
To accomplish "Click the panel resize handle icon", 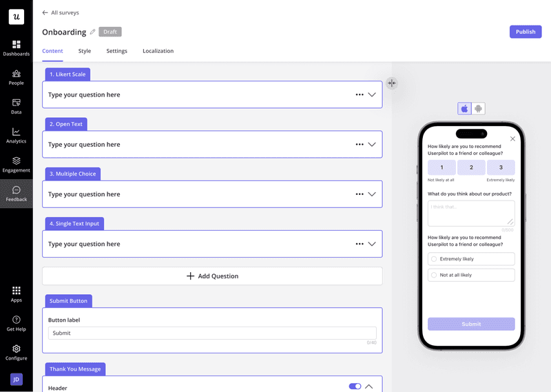I will 391,83.
